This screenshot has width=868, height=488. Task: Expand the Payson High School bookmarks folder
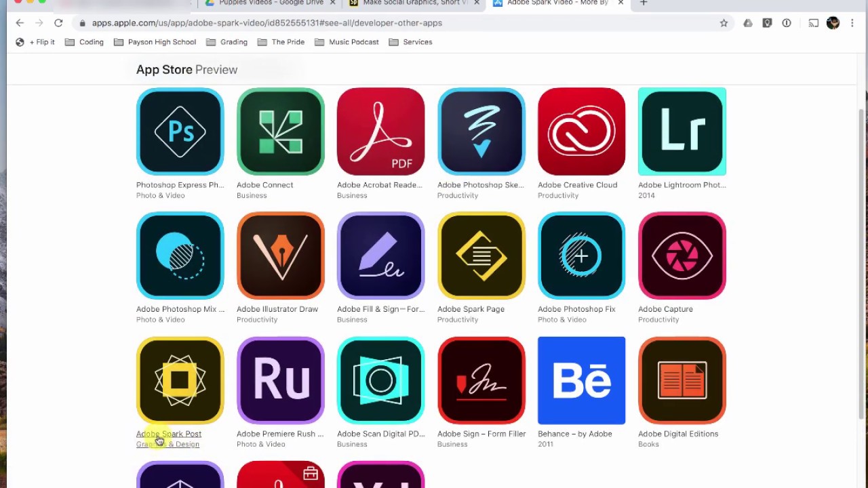point(155,42)
